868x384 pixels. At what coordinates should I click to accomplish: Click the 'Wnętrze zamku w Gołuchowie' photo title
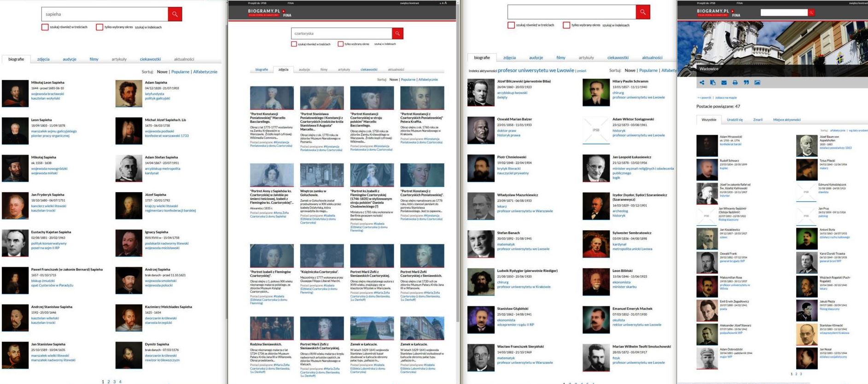[313, 193]
